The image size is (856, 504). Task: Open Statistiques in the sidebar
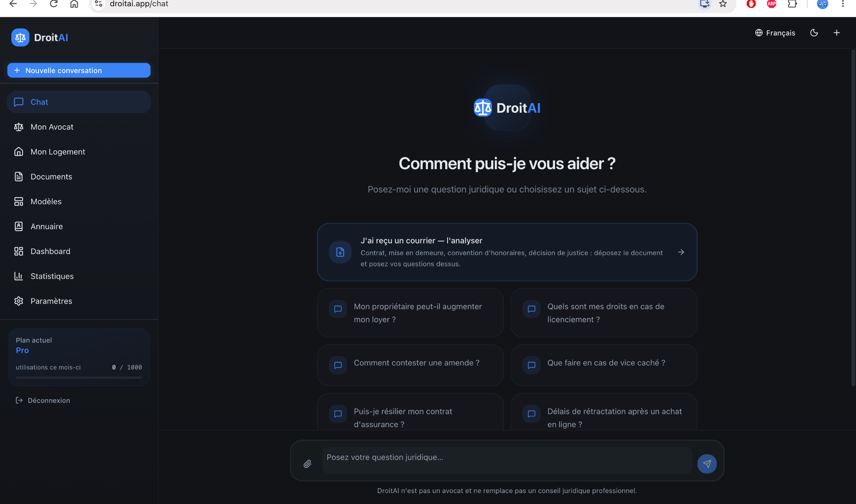point(79,276)
